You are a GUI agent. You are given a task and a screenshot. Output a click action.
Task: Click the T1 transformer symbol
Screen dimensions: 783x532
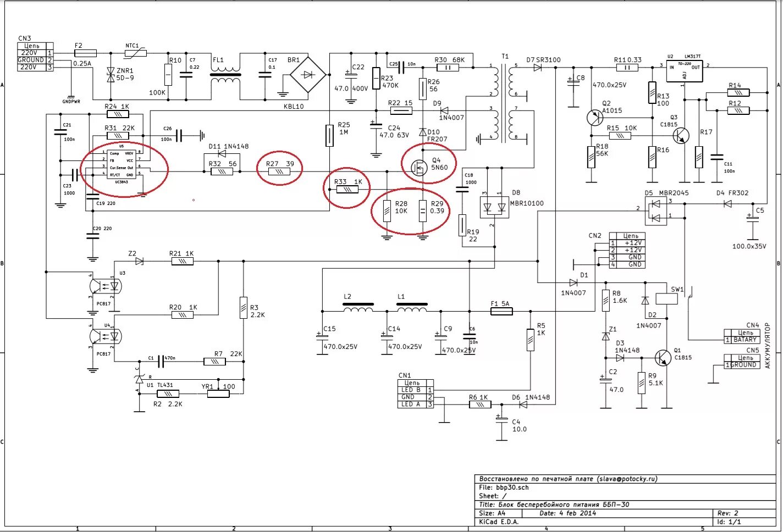(504, 103)
